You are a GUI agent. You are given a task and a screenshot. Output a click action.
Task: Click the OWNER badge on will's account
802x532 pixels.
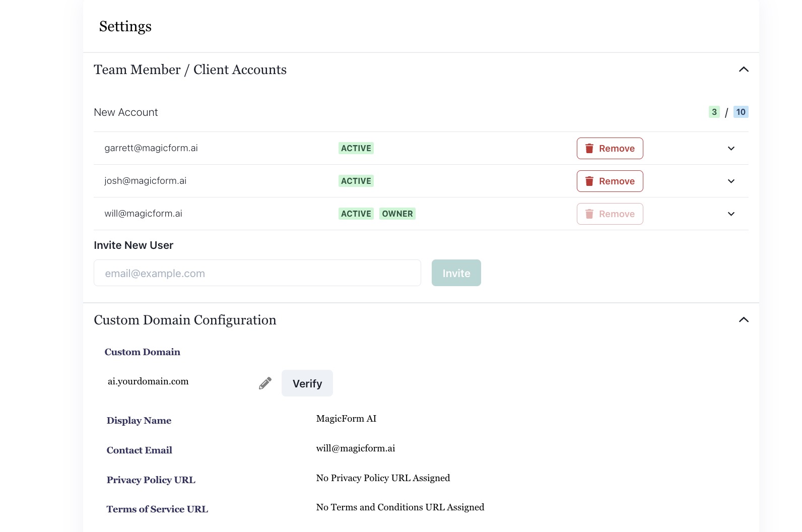point(397,214)
